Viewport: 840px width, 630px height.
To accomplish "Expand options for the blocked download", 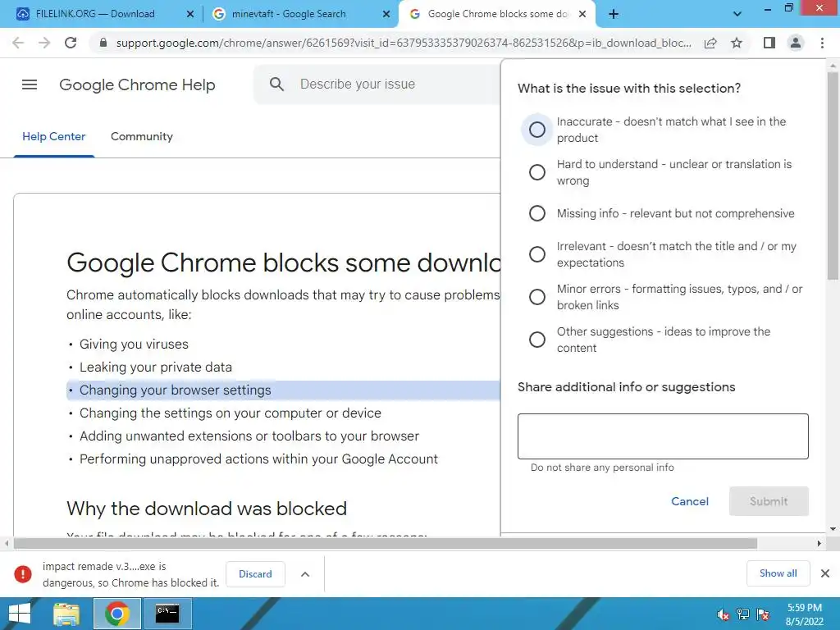I will (305, 574).
